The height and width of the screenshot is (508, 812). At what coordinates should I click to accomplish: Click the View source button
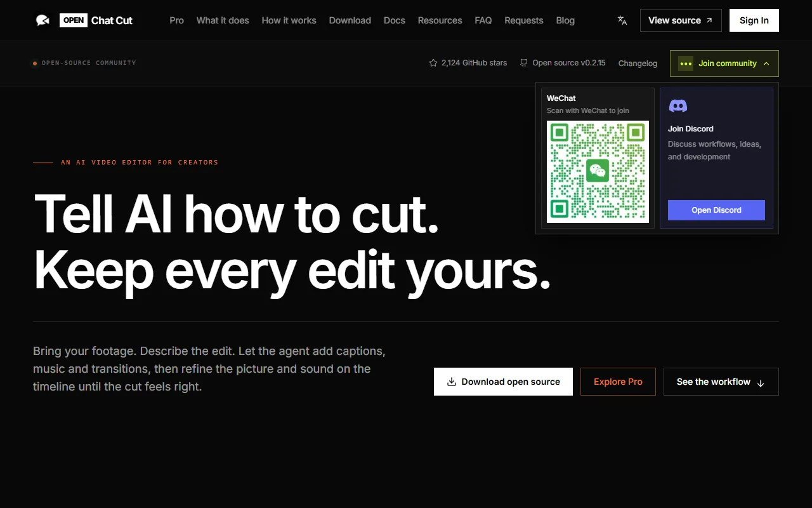pos(681,20)
